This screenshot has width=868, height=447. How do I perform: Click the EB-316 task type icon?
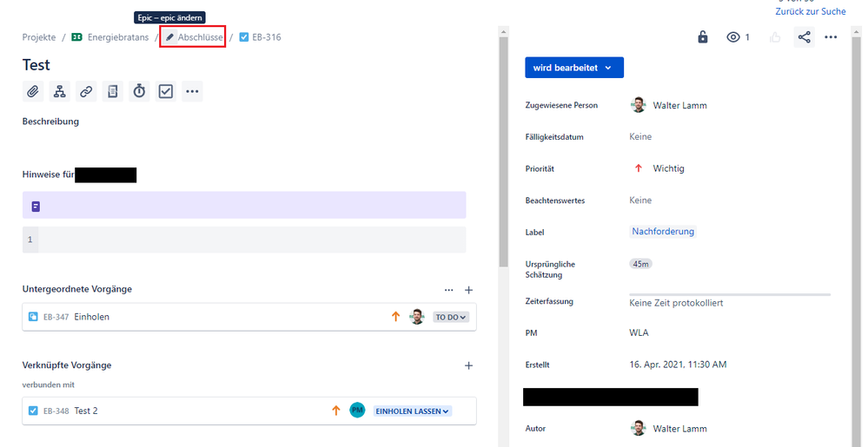point(244,37)
